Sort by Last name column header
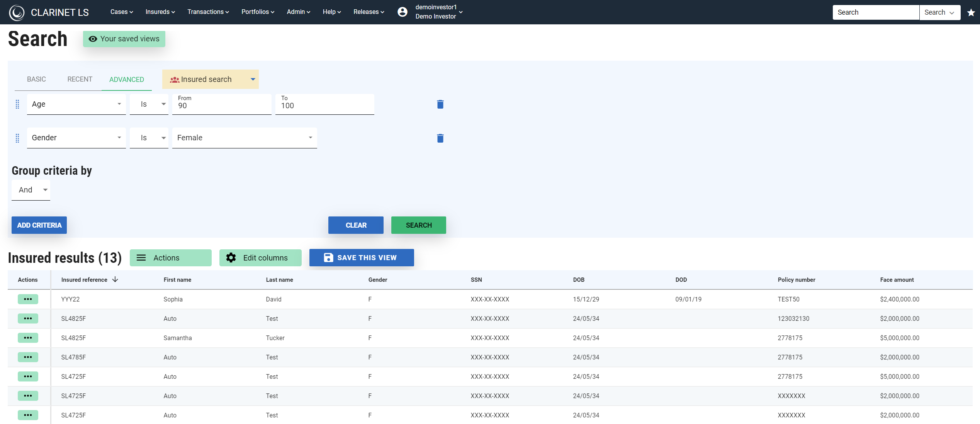The width and height of the screenshot is (980, 424). tap(279, 280)
